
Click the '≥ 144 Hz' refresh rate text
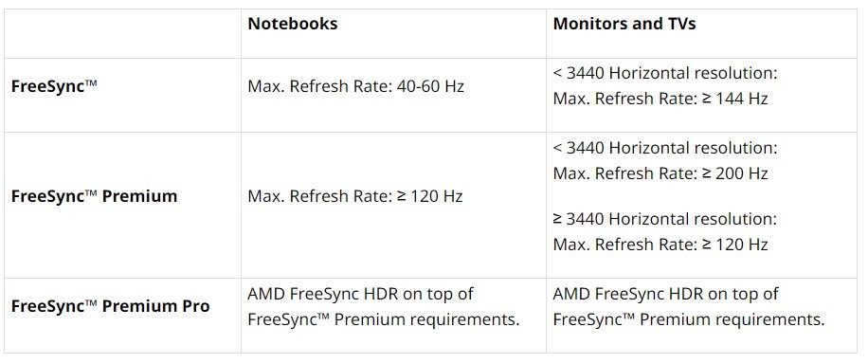(734, 100)
